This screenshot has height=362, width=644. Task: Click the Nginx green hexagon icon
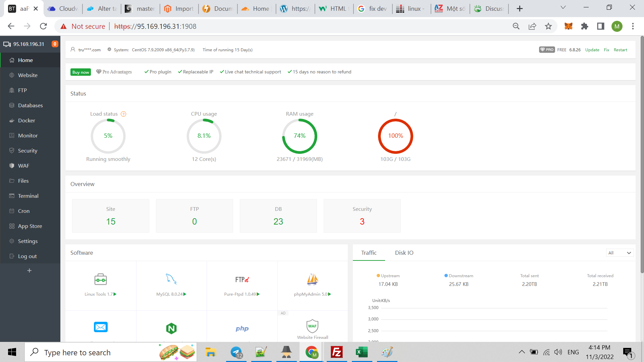(x=171, y=328)
